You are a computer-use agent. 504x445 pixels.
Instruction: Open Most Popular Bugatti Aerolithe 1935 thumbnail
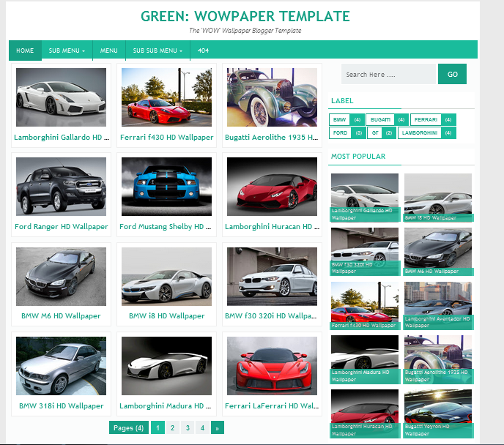438,359
